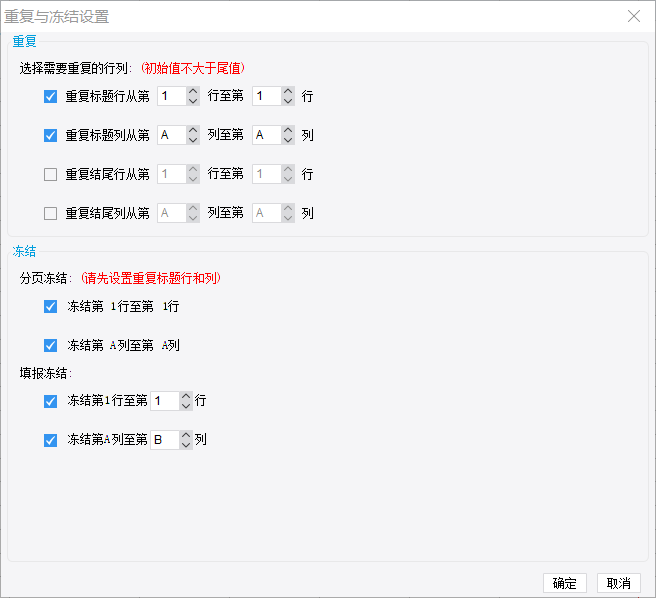Click 重复标题列 end column input field
Screen dimensions: 656x598
click(267, 135)
